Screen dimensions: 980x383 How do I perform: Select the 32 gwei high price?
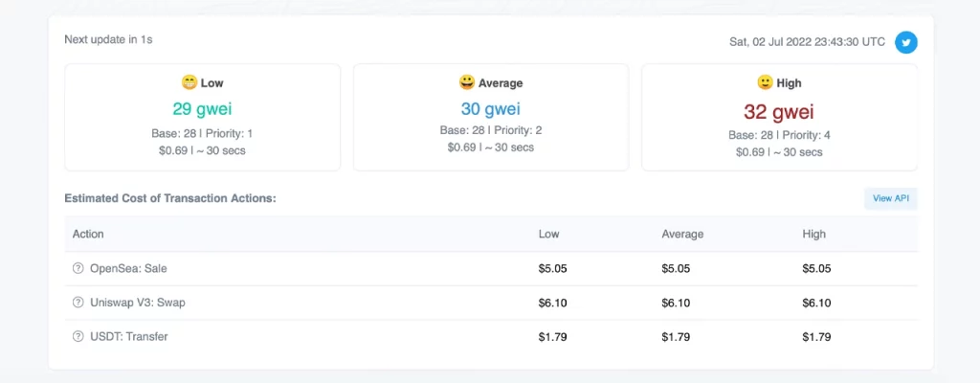pos(779,112)
